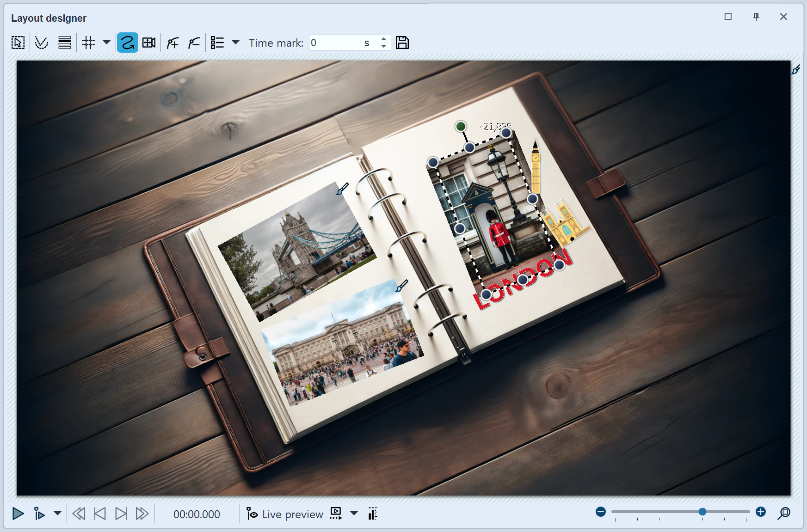Increase Time mark using the stepper
807x532 pixels.
(383, 39)
